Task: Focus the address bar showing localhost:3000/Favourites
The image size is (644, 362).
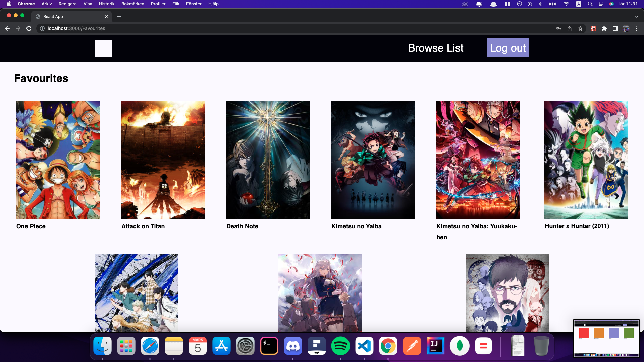Action: 295,28
